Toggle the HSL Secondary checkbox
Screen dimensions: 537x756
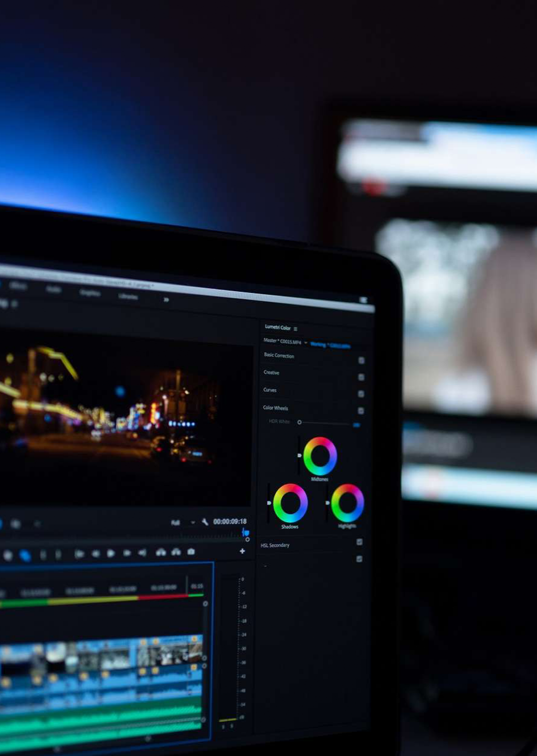tap(360, 542)
